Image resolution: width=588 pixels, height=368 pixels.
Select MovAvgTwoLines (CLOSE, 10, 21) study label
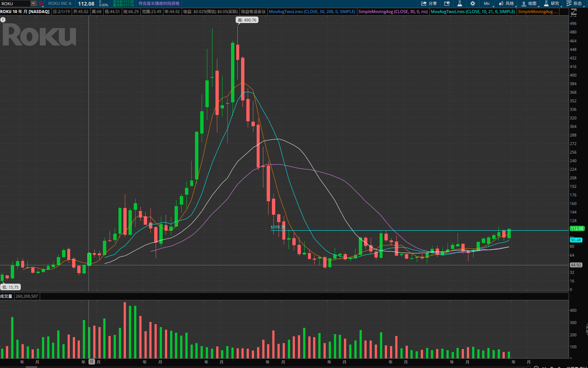(473, 11)
